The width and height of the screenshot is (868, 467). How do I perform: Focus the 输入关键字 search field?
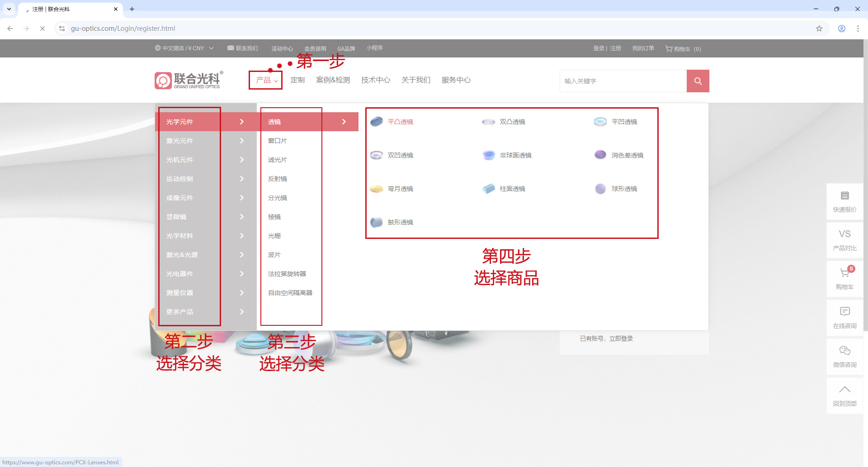pyautogui.click(x=623, y=81)
